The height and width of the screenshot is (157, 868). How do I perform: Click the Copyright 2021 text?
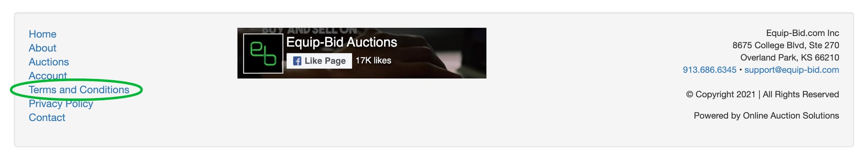point(721,95)
